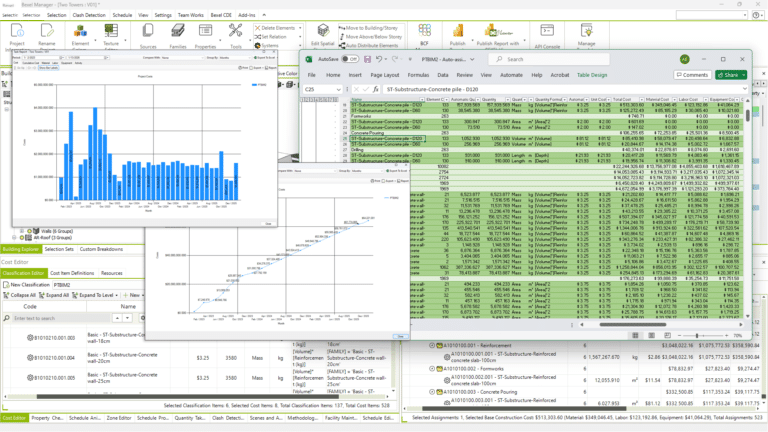Screen dimensions: 768x432
Task: Open the PTBIM2 file title dropdown
Action: tap(473, 59)
